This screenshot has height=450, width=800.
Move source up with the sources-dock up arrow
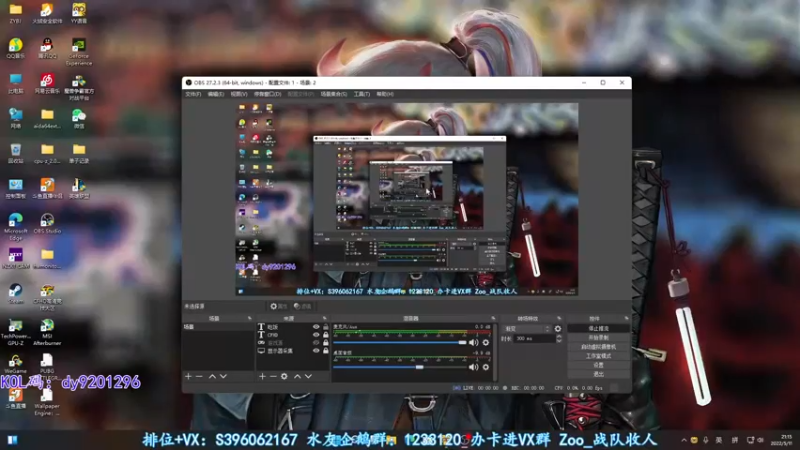coord(297,377)
